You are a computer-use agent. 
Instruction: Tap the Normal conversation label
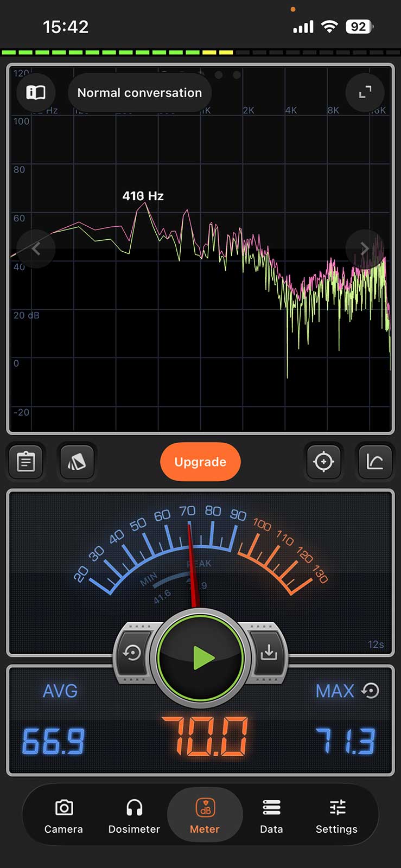[x=139, y=93]
